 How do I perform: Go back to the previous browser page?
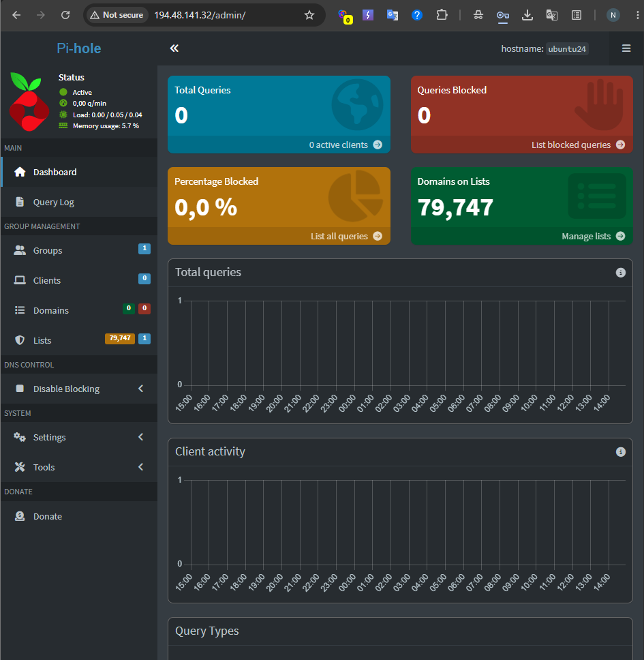coord(16,15)
